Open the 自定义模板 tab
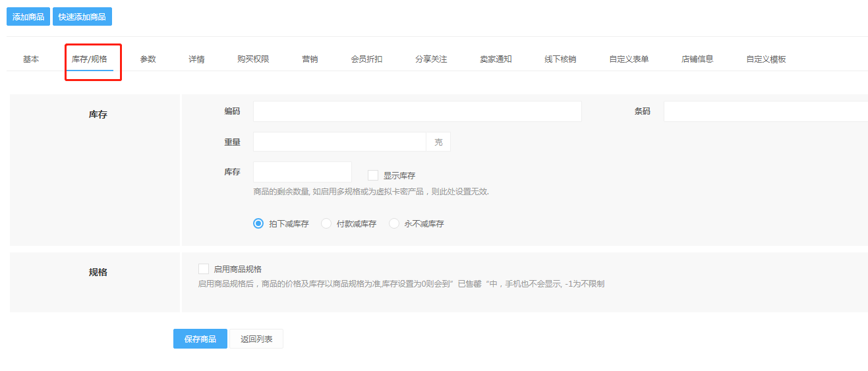868x371 pixels. 766,59
